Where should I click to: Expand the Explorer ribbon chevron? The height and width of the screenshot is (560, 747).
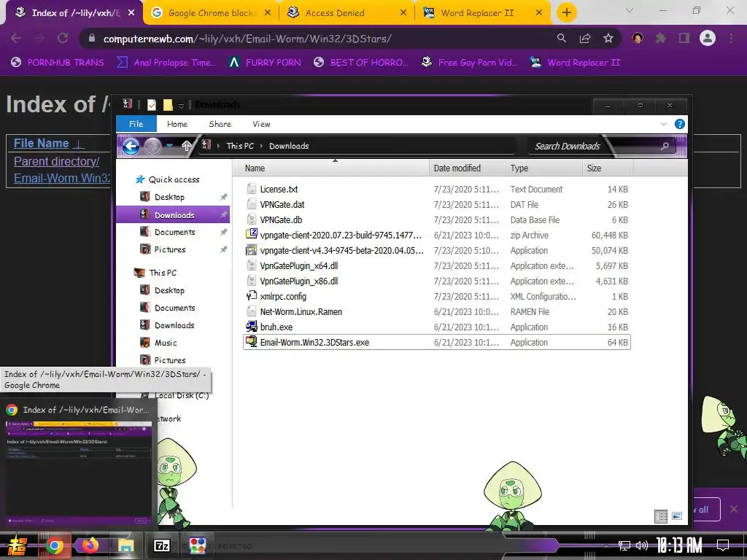664,124
